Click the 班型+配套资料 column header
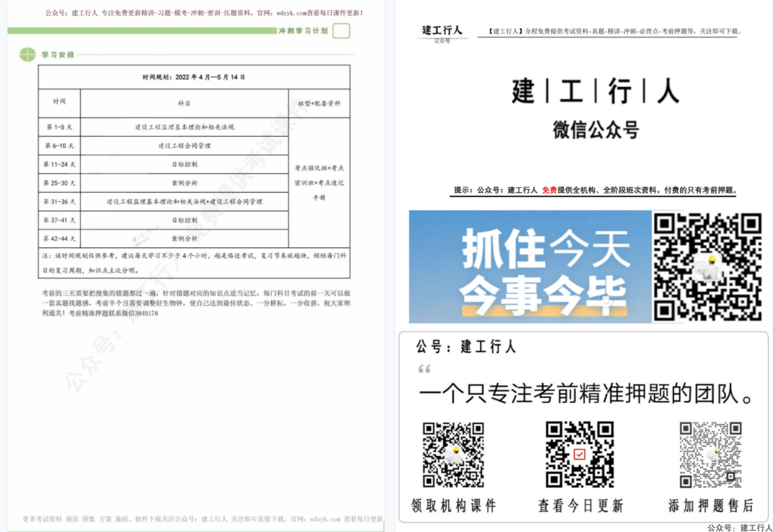 point(319,103)
